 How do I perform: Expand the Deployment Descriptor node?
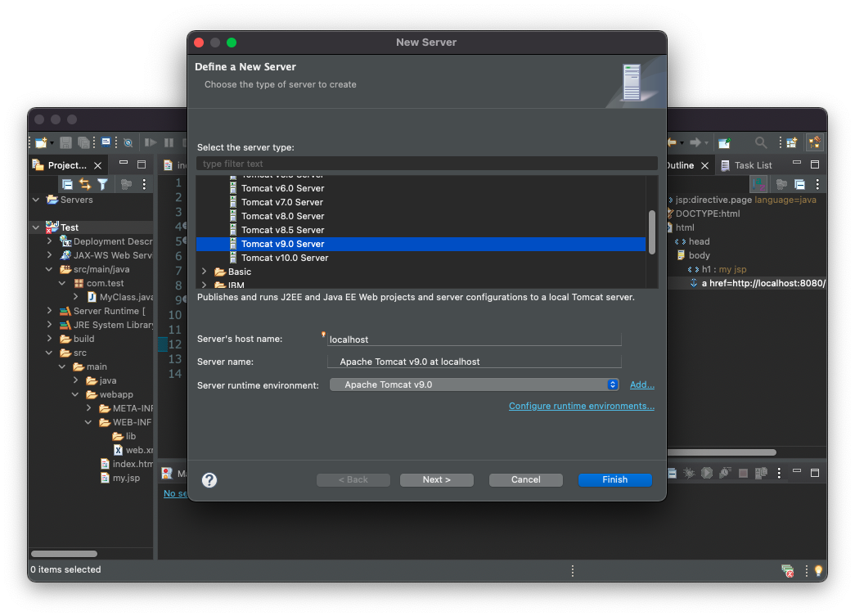(x=49, y=241)
